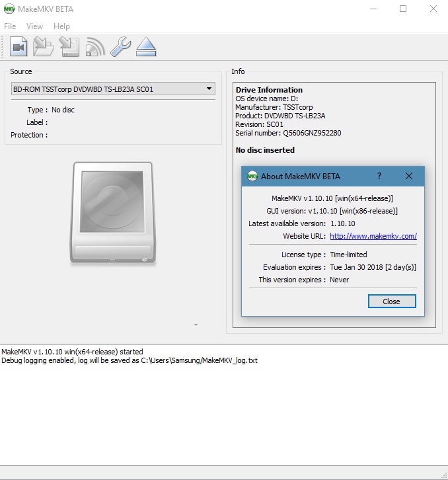The width and height of the screenshot is (448, 480).
Task: Click the Stream toolbar icon
Action: [95, 46]
